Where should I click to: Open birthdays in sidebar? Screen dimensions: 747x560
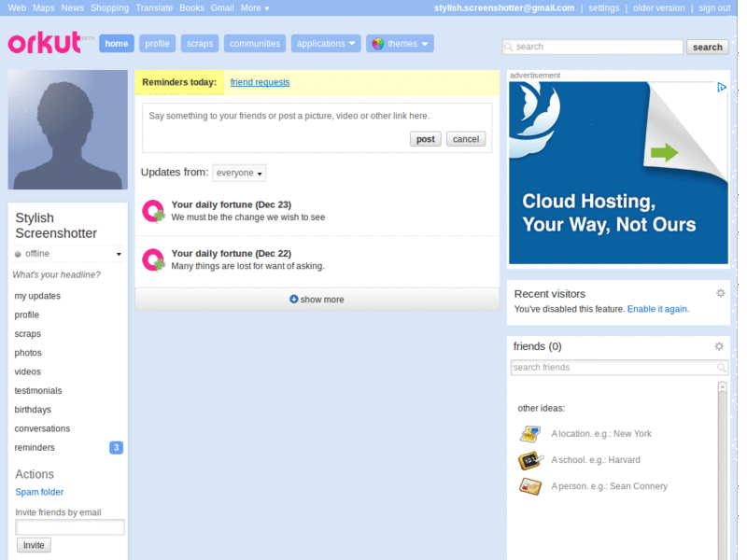click(x=33, y=410)
